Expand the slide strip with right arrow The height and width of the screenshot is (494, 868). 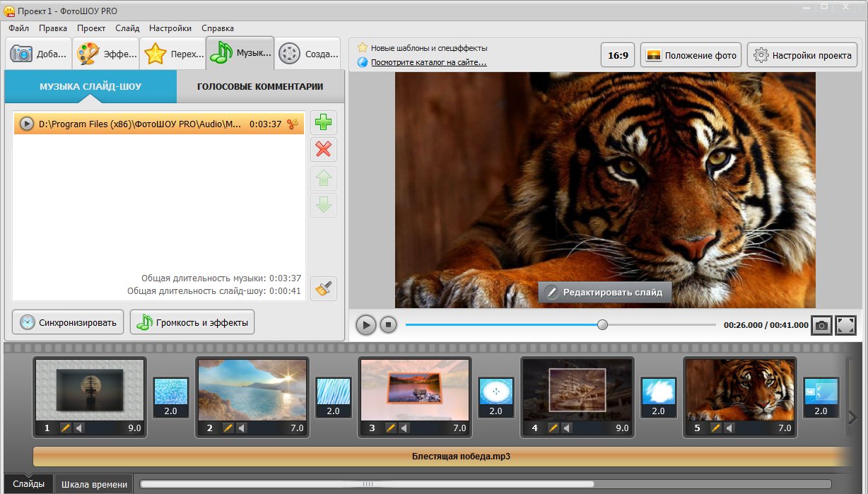[852, 418]
